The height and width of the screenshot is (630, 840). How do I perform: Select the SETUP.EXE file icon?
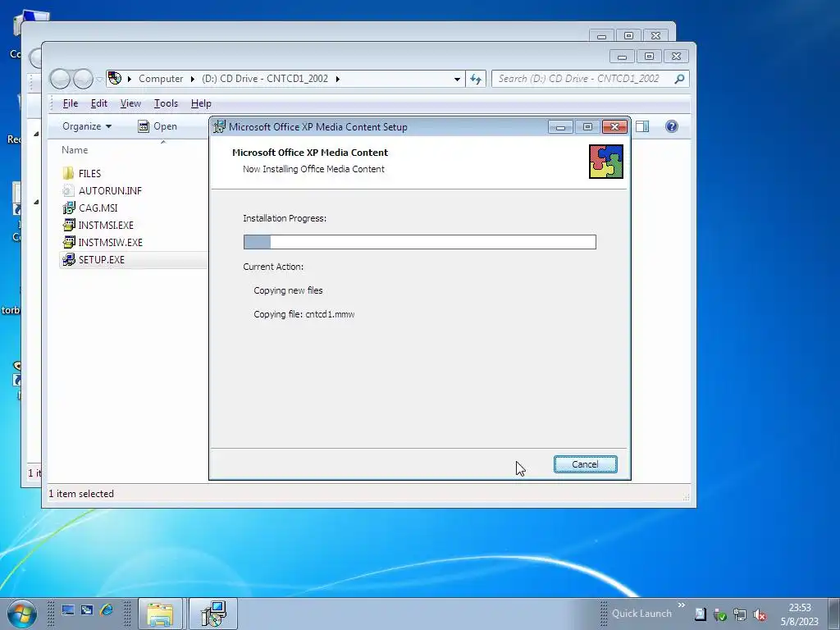pos(69,259)
